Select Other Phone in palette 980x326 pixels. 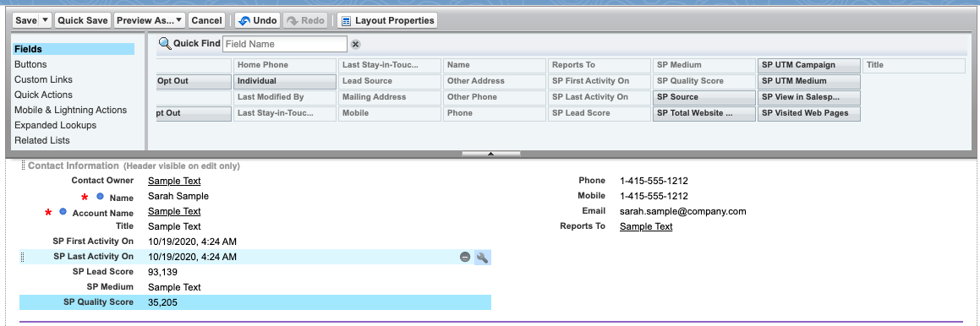(495, 97)
